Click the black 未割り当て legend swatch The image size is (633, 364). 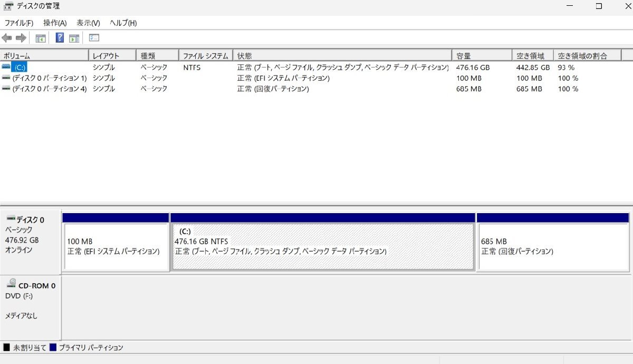coord(6,348)
